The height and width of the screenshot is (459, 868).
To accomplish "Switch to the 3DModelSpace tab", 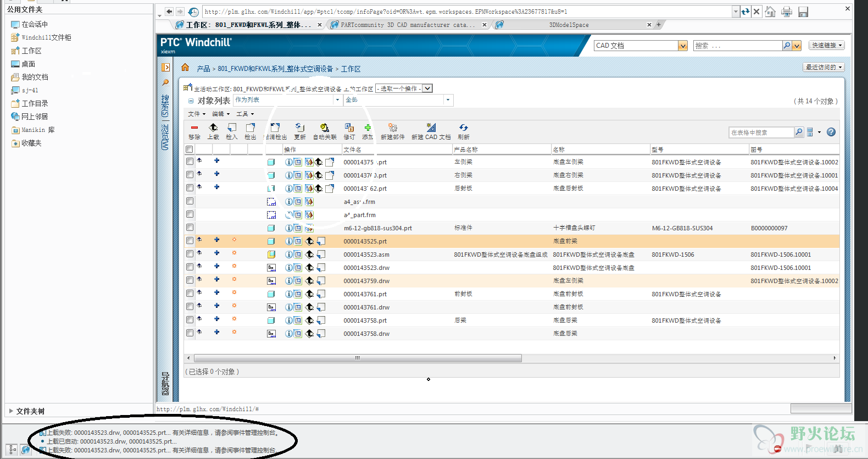I will point(572,25).
